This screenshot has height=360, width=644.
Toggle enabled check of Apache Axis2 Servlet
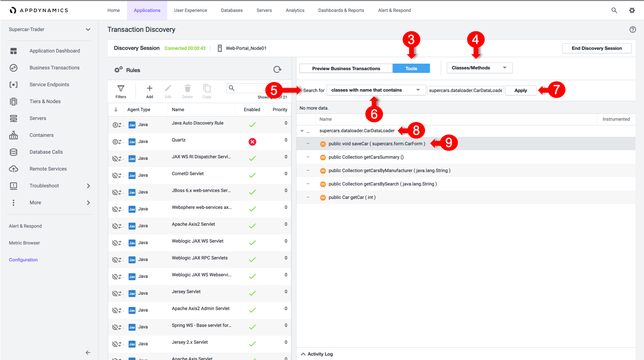(x=252, y=226)
